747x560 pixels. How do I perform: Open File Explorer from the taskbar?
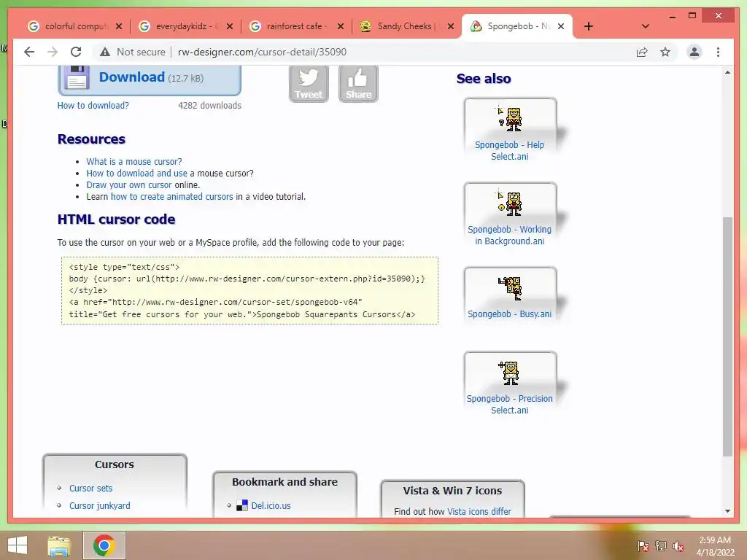pos(59,545)
